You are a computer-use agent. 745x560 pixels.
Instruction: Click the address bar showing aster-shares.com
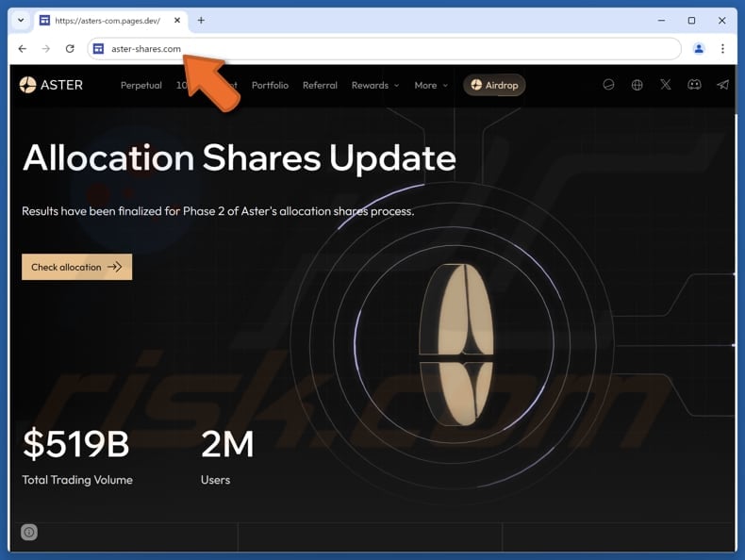[x=377, y=49]
